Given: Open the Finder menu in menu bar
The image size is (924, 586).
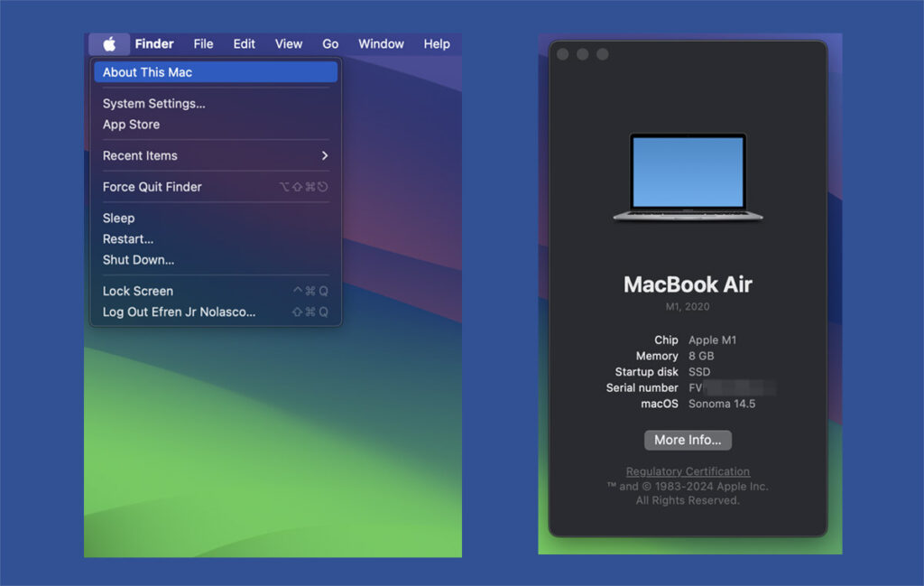Looking at the screenshot, I should pos(154,44).
